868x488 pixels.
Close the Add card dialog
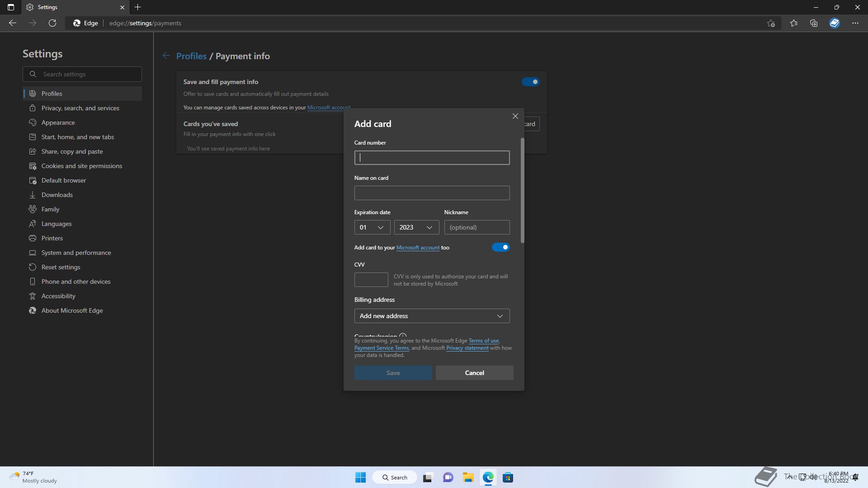[515, 116]
